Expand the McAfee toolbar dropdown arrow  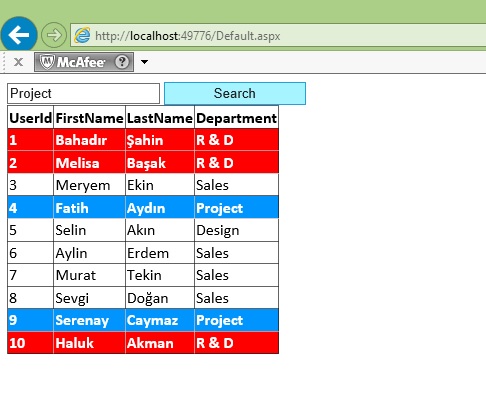tap(144, 62)
